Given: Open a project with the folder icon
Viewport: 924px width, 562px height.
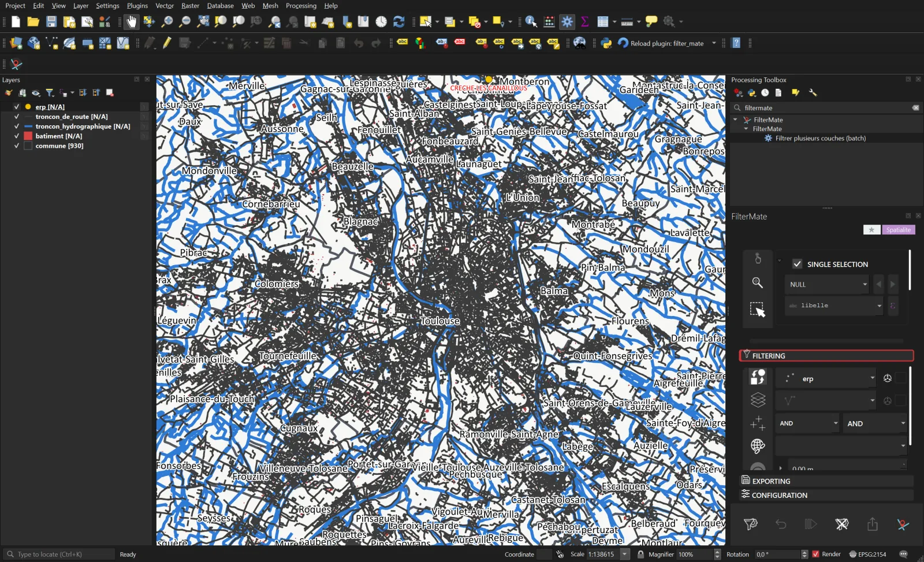Looking at the screenshot, I should (x=33, y=22).
